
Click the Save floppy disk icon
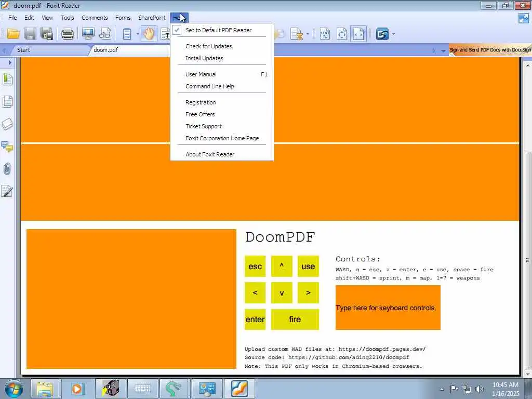pyautogui.click(x=30, y=34)
